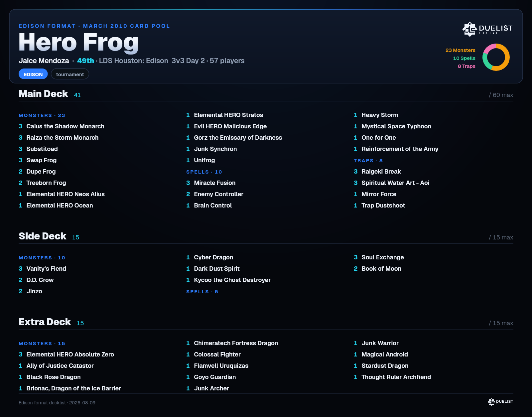Jump to the Extra Deck heading
532x417 pixels.
[x=45, y=322]
